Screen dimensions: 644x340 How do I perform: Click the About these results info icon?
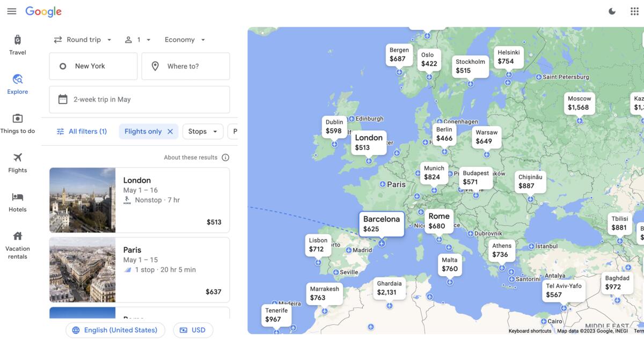[x=225, y=158]
